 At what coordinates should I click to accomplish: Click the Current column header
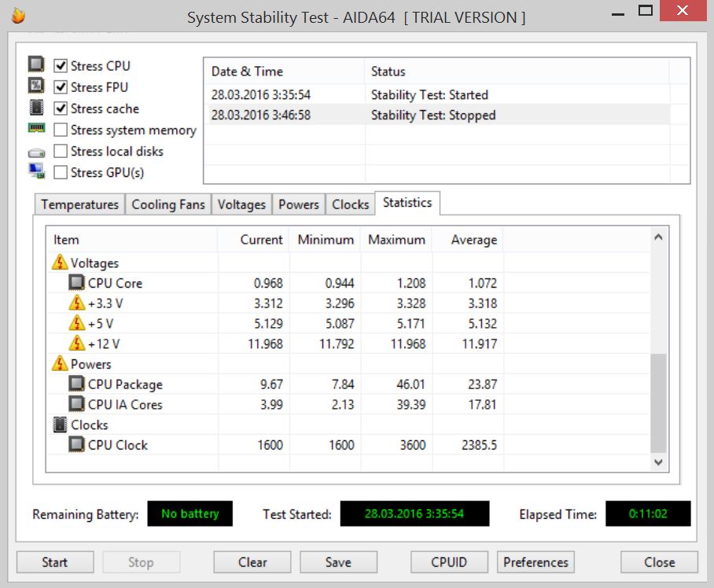253,240
